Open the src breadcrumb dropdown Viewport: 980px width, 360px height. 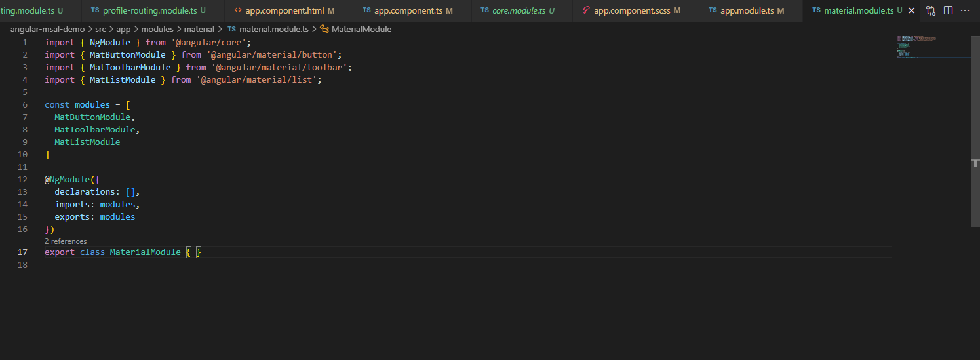pos(100,30)
